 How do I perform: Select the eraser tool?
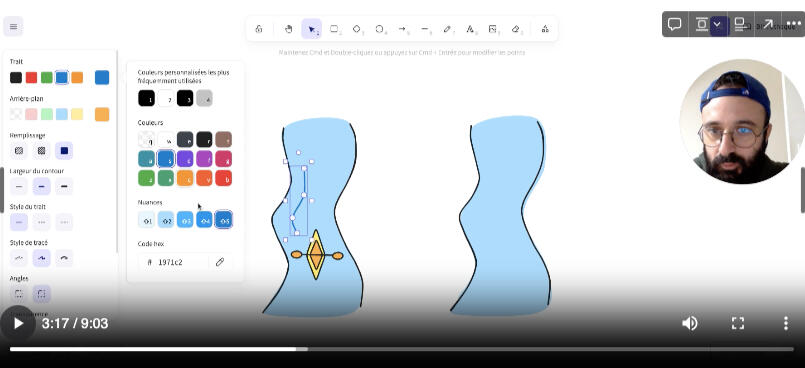point(516,29)
